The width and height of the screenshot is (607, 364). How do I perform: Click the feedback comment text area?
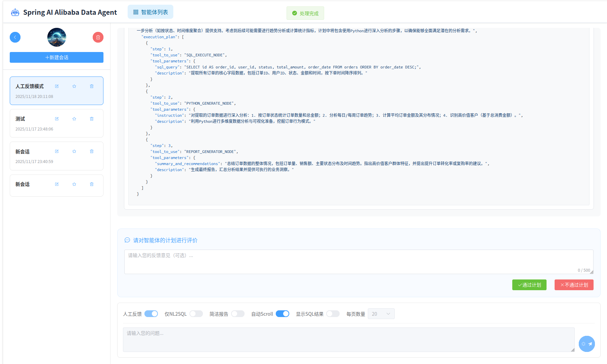pos(358,262)
